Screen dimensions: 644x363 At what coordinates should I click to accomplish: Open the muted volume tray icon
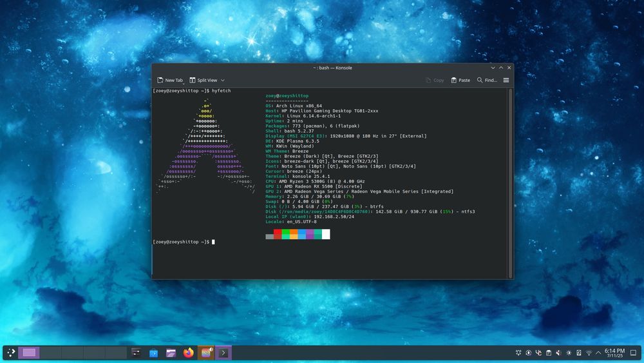pyautogui.click(x=558, y=353)
